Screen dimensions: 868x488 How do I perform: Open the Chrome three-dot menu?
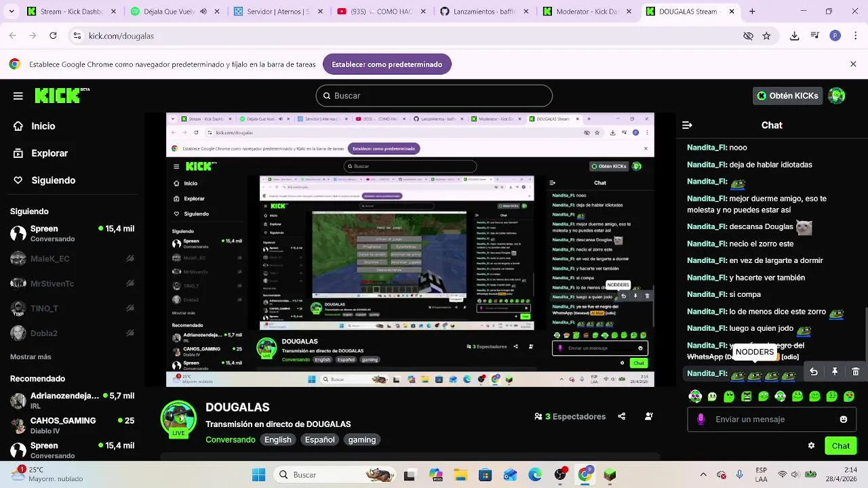[x=854, y=36]
